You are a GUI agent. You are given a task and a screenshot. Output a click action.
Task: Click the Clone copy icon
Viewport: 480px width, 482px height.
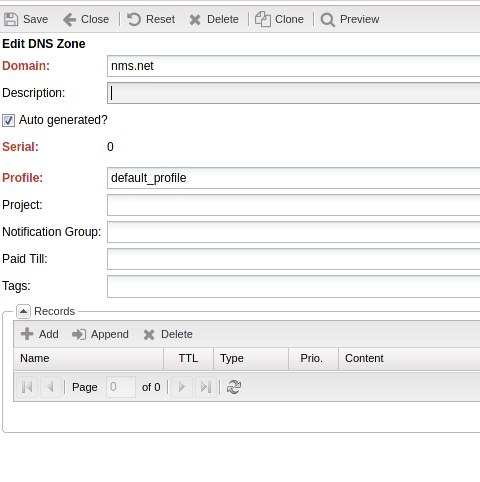[x=263, y=19]
